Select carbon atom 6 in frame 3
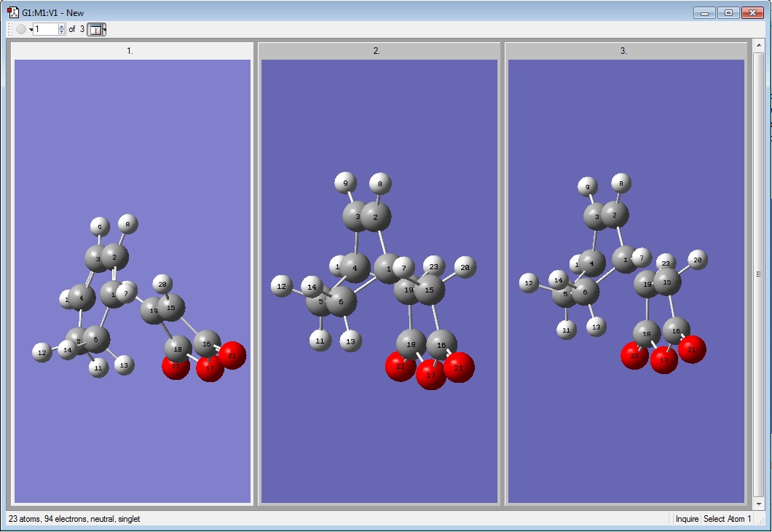 pos(586,291)
